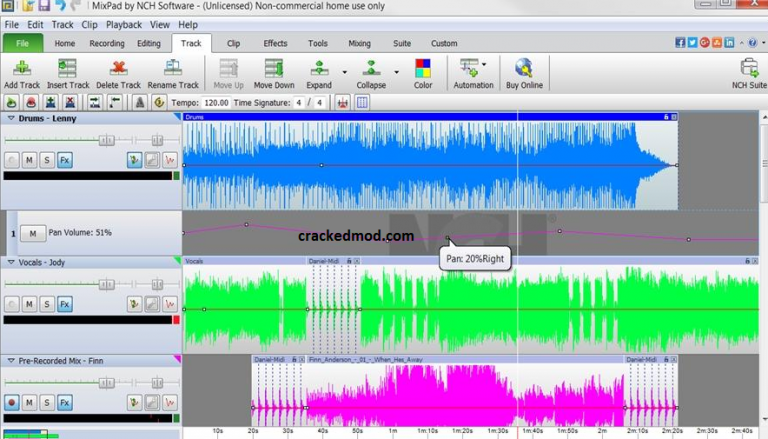768x439 pixels.
Task: Open the View menu
Action: coord(160,24)
